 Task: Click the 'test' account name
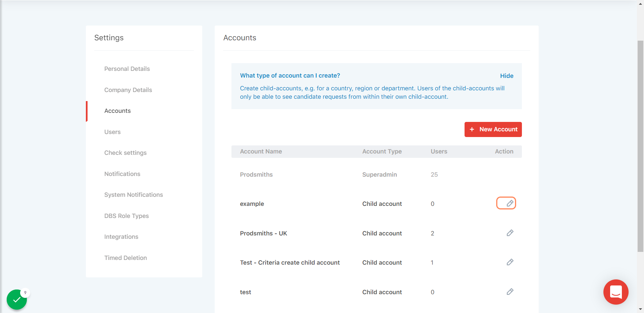click(246, 292)
